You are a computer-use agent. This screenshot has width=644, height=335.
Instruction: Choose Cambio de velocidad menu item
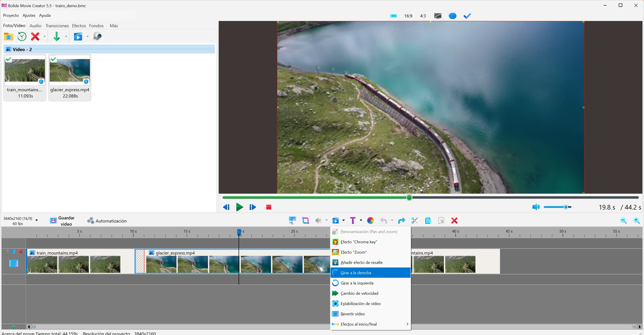coord(370,293)
